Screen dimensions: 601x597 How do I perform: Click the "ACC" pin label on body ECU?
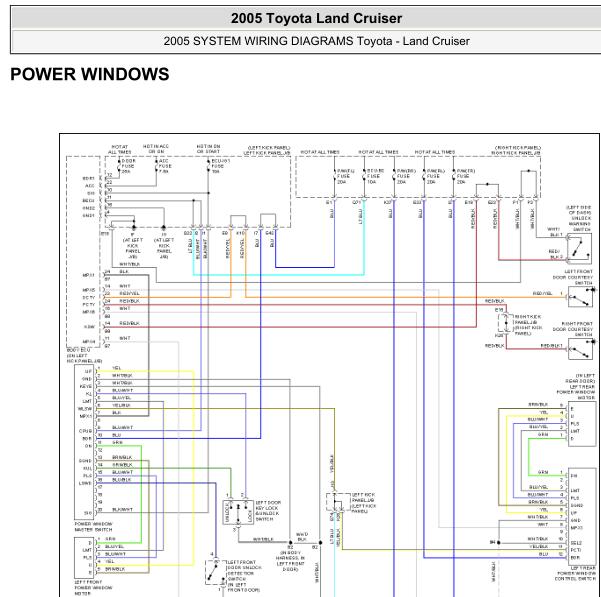click(x=90, y=186)
